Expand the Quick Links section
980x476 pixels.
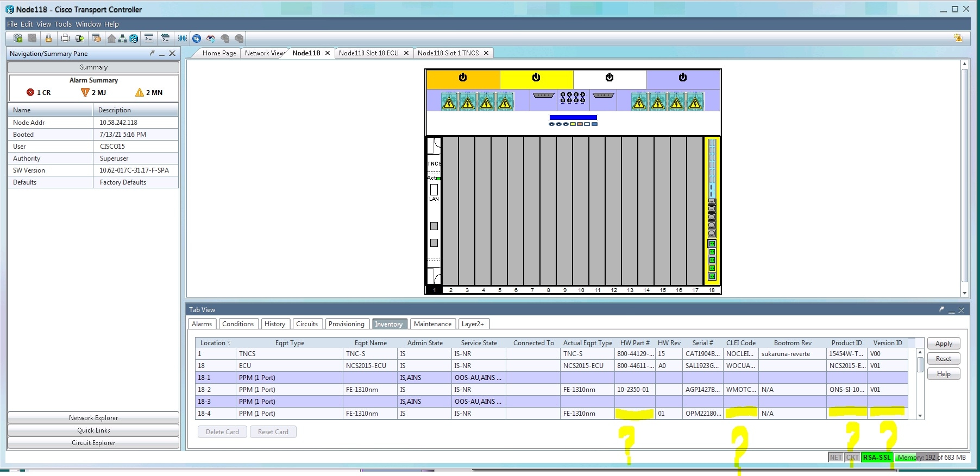point(93,430)
